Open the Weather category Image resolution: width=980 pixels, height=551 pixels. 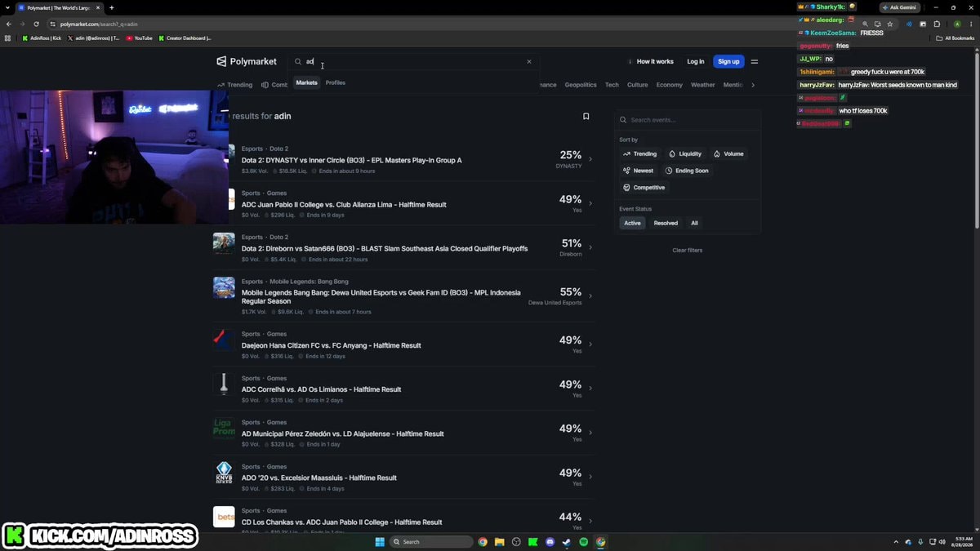click(703, 85)
